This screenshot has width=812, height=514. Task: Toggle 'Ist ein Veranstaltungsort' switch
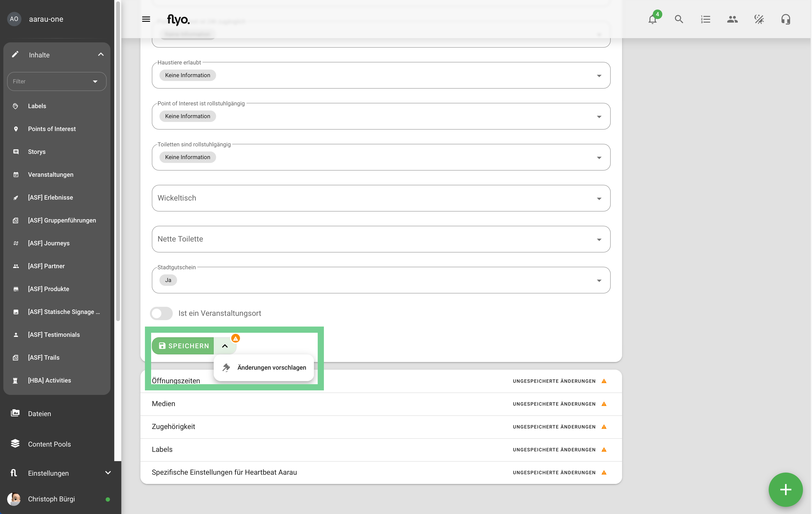point(162,313)
